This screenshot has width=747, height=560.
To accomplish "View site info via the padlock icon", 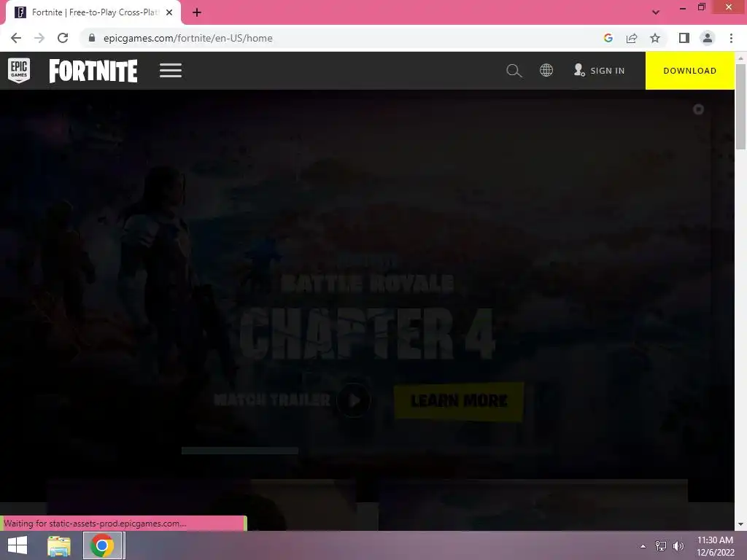I will point(92,38).
